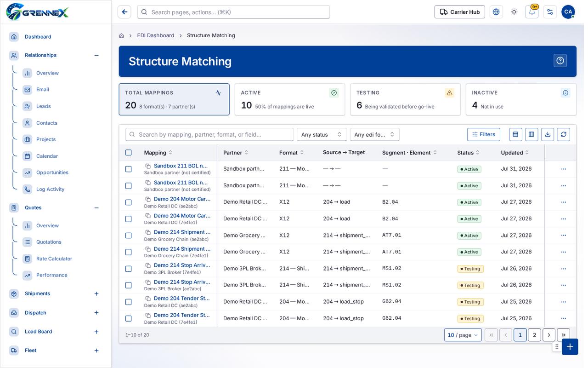This screenshot has height=368, width=588.
Task: Check the Demo 214 Shipment (7e4fe1) row checkbox
Action: click(x=129, y=252)
